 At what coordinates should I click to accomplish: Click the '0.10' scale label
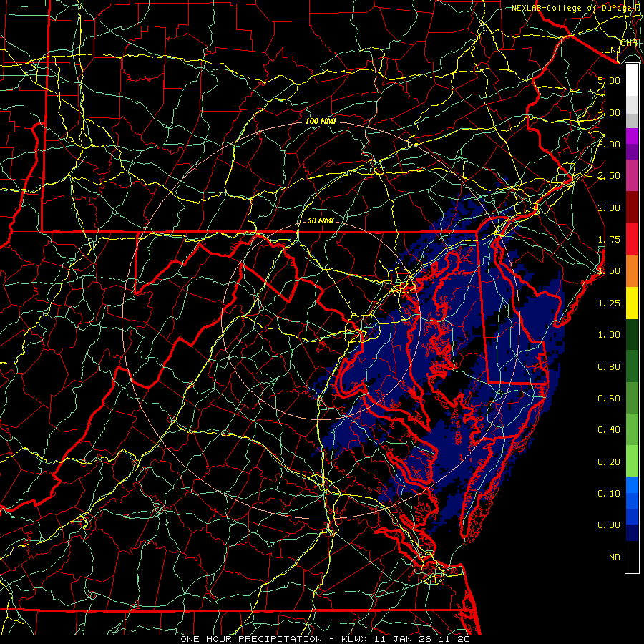[x=609, y=494]
